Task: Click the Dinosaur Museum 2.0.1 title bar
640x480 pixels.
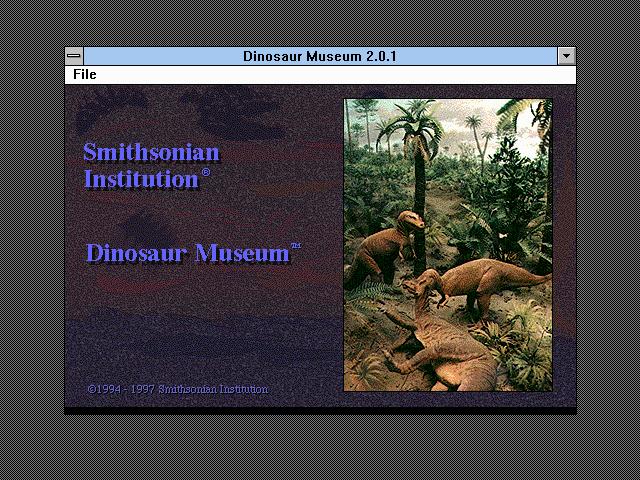Action: coord(320,56)
